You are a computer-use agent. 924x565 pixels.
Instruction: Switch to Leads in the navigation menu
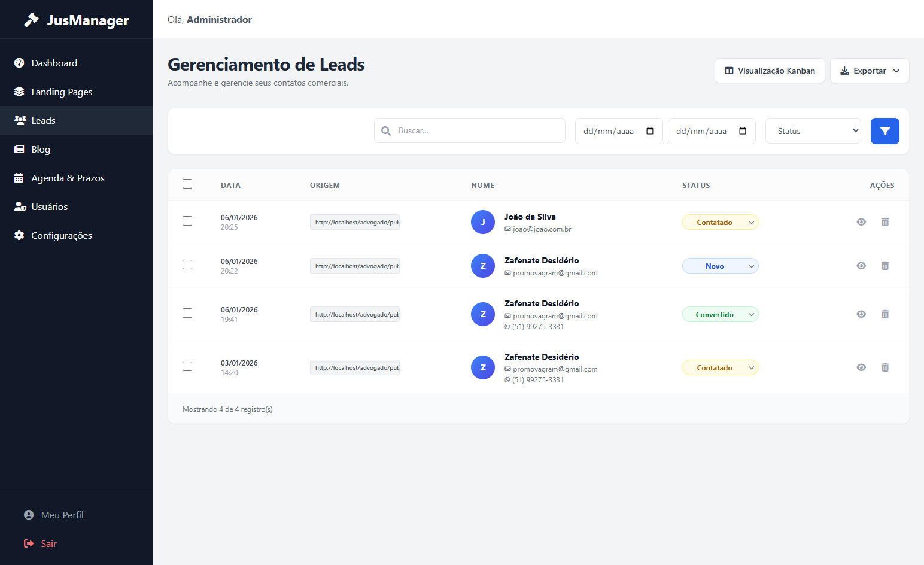[42, 120]
